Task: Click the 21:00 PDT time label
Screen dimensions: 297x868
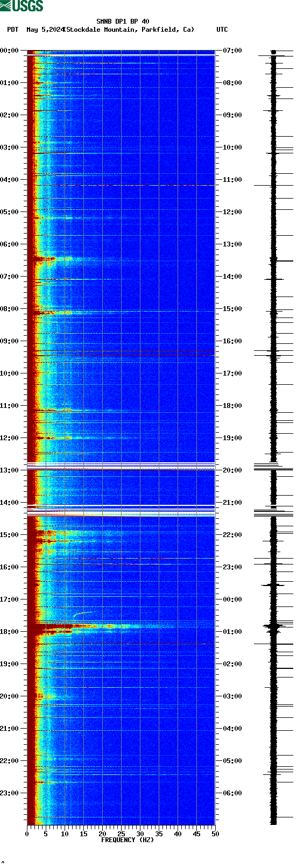Action: 10,729
